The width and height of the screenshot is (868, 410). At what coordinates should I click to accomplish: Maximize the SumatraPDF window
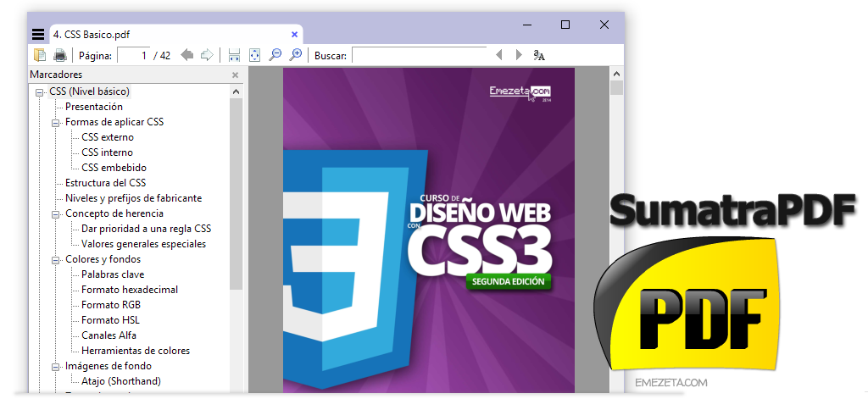565,25
